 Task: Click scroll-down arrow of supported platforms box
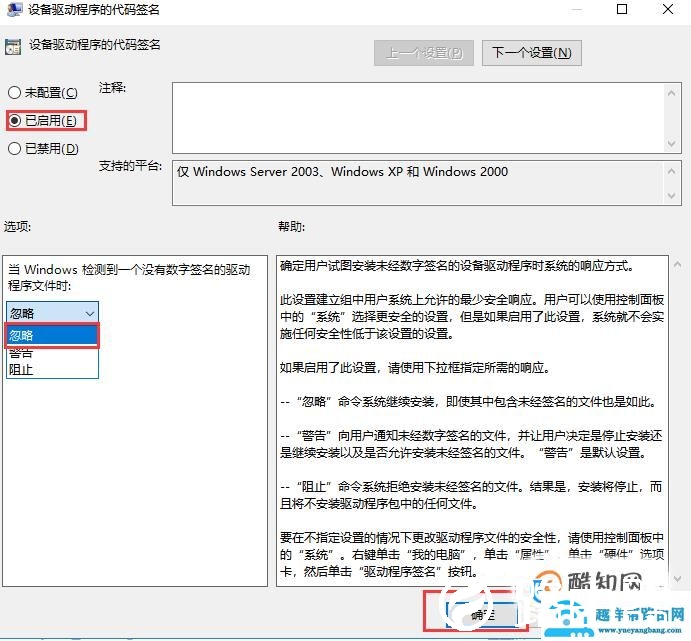672,196
